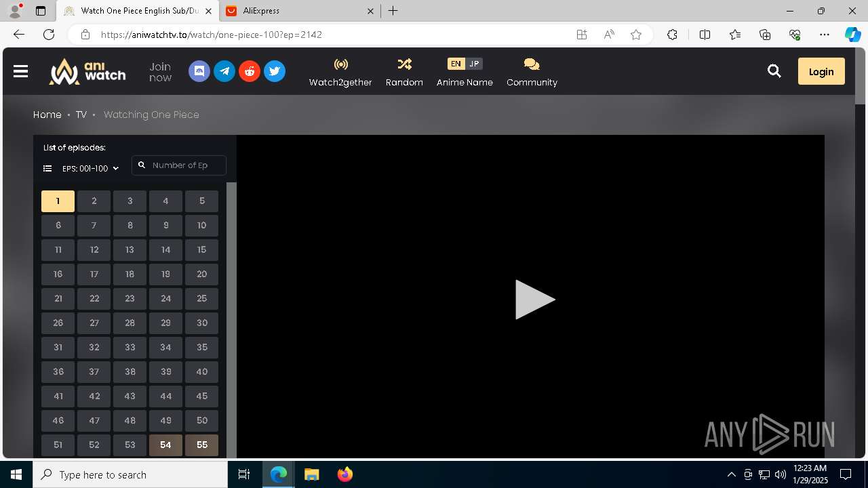Image resolution: width=868 pixels, height=488 pixels.
Task: Select episode 19
Action: pyautogui.click(x=165, y=274)
